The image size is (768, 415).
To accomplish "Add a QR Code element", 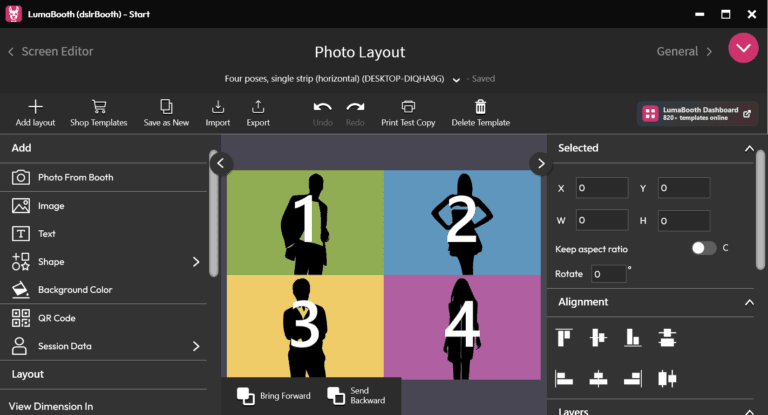I will tap(103, 318).
